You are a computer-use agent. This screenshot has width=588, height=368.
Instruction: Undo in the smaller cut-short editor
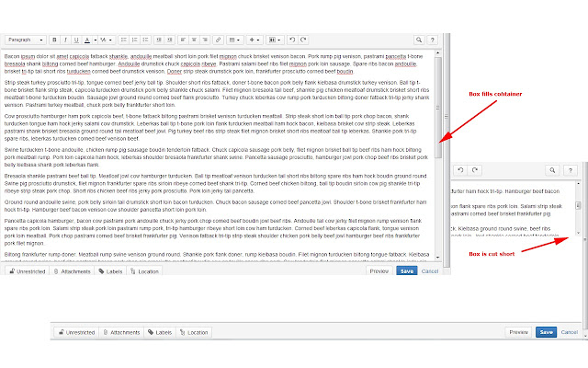pyautogui.click(x=460, y=170)
